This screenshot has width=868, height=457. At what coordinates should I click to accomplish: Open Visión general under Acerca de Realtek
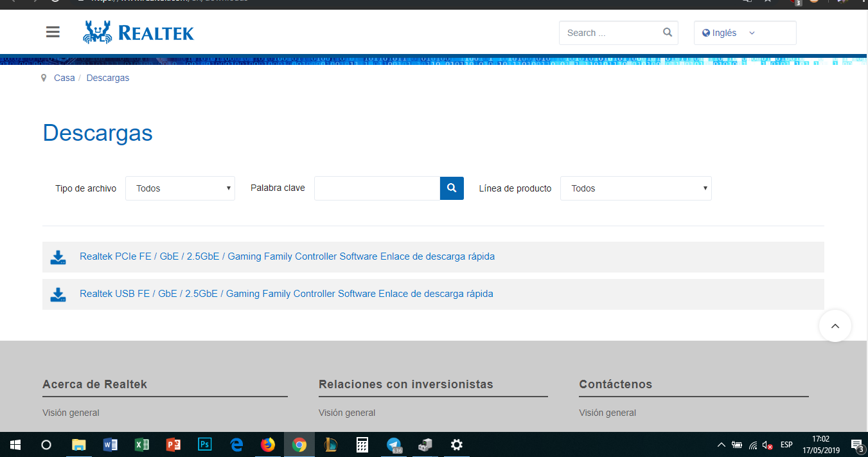(x=71, y=413)
